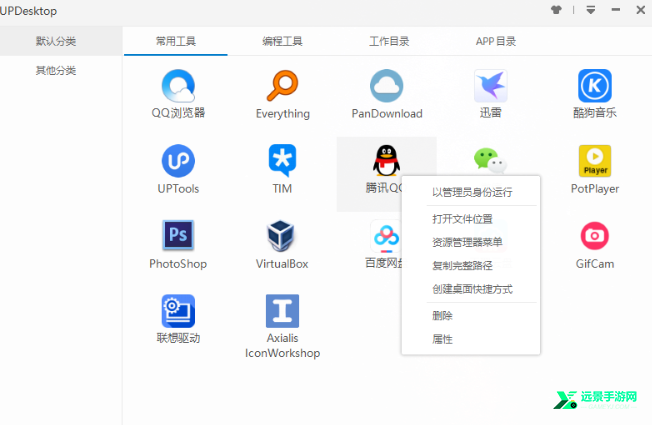Switch to the APP 目录 tab

tap(496, 41)
